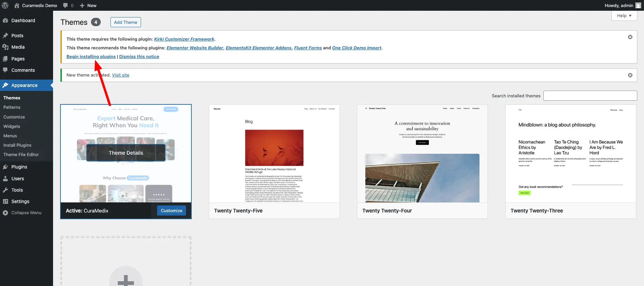Viewport: 644px width, 286px height.
Task: Open Install Plugins submenu item
Action: pyautogui.click(x=17, y=145)
